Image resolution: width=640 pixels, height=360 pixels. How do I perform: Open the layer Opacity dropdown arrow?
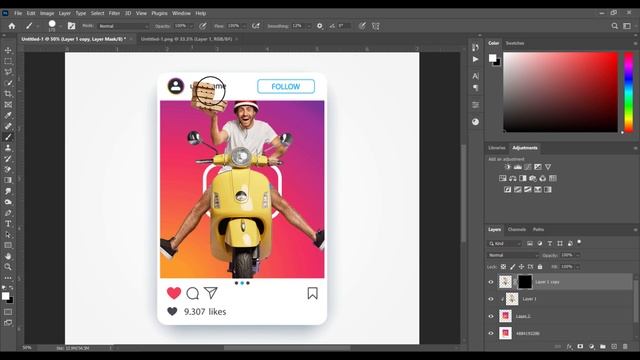(578, 256)
